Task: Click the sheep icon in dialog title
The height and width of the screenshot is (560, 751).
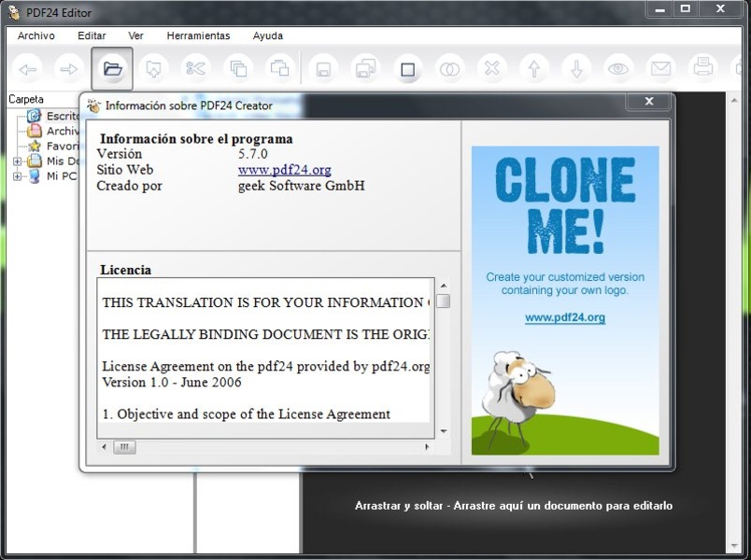Action: 93,105
